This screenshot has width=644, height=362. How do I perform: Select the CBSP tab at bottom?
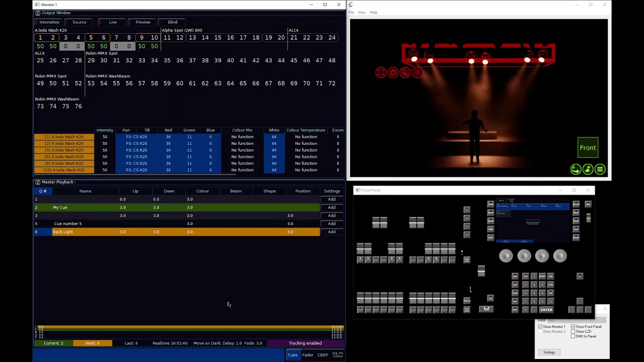coord(323,355)
